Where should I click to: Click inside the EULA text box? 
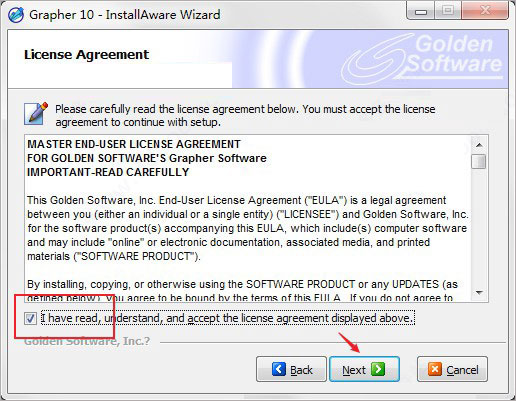(248, 218)
